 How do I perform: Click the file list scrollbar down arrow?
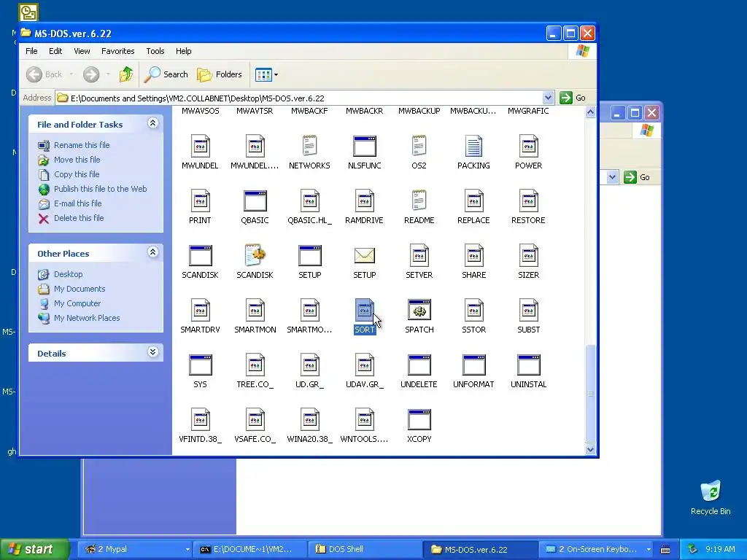(x=590, y=449)
